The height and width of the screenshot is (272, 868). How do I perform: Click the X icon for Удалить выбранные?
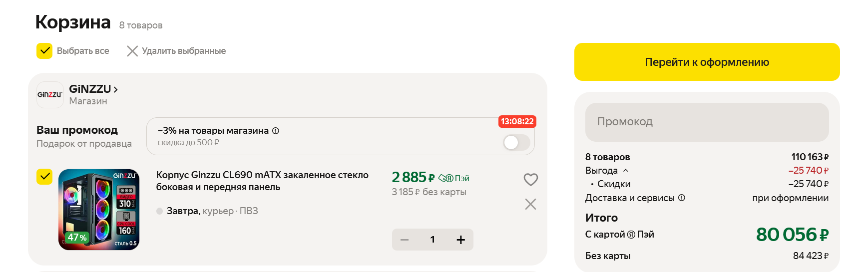point(132,51)
